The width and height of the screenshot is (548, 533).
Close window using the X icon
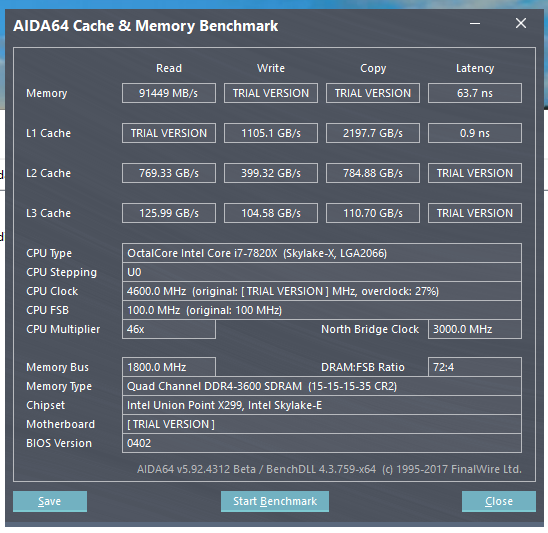pos(521,23)
